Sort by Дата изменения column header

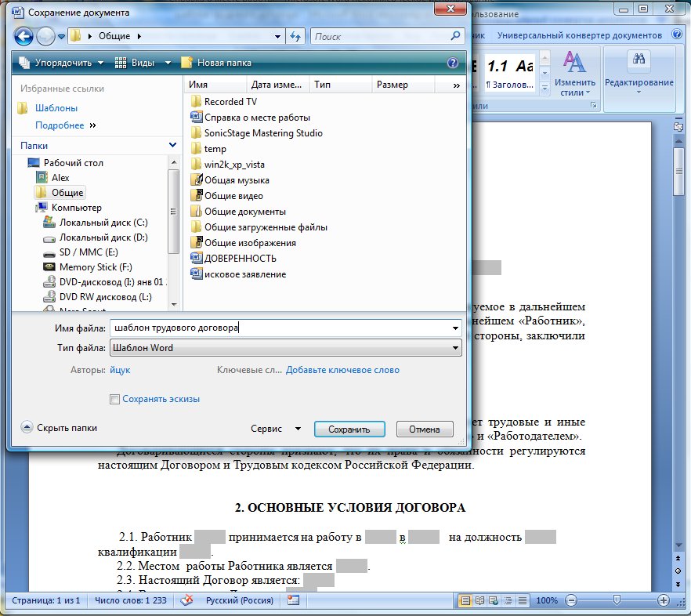pyautogui.click(x=277, y=85)
